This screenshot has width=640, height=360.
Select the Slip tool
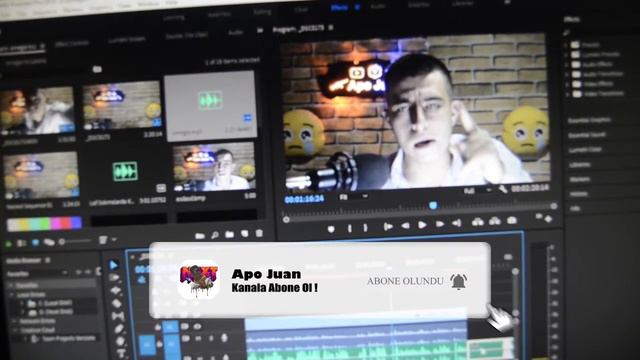[x=118, y=316]
